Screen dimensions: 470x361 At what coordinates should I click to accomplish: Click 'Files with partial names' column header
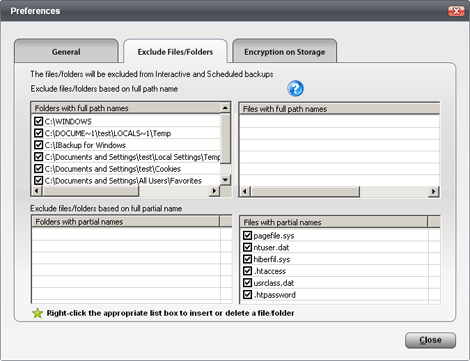(x=334, y=222)
